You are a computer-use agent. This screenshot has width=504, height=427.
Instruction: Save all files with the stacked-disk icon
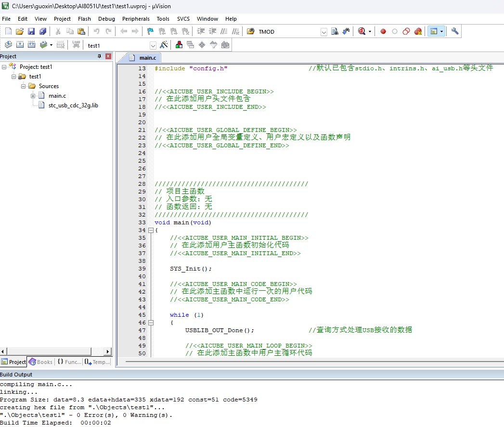point(43,31)
